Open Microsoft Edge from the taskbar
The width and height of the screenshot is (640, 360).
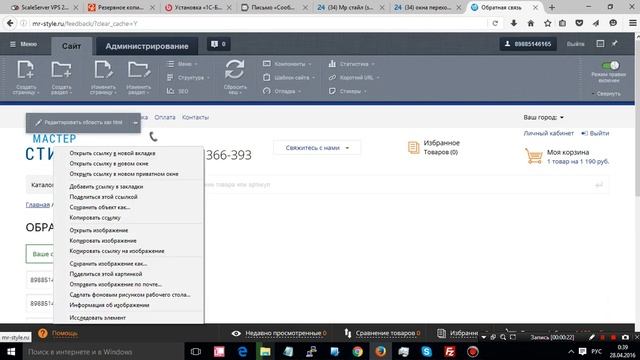pos(242,351)
